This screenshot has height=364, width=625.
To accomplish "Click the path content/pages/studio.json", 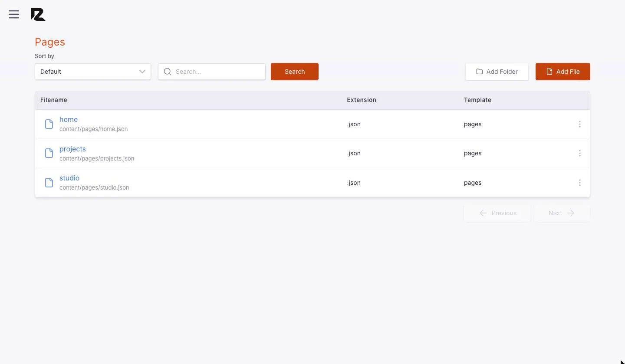I will coord(94,187).
